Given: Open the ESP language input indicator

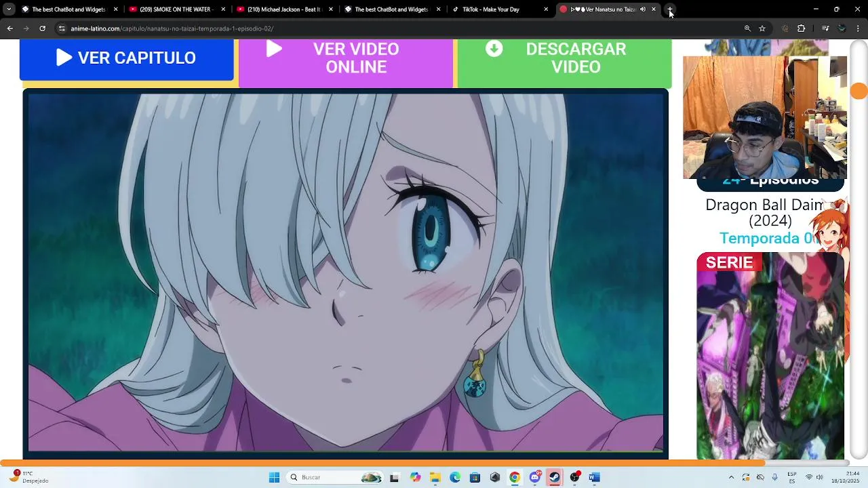Looking at the screenshot, I should click(x=792, y=477).
